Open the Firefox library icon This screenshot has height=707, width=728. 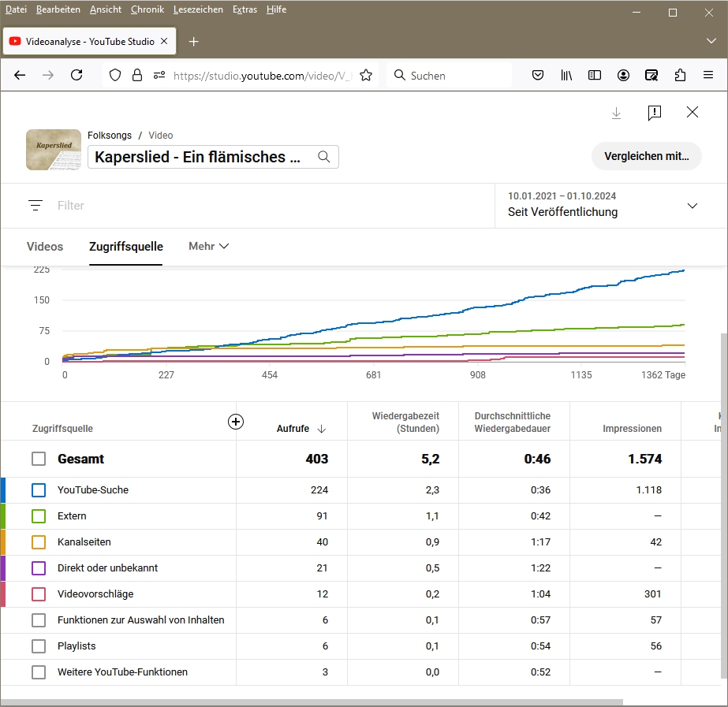[566, 75]
